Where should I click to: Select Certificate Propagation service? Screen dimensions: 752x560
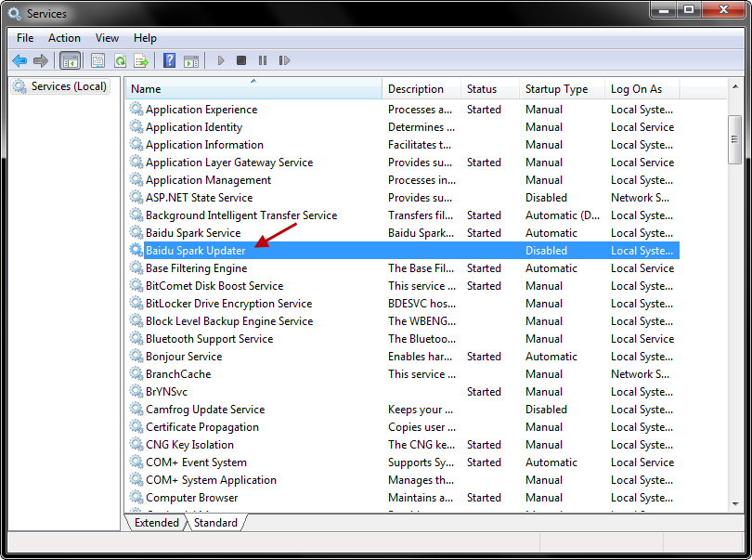pyautogui.click(x=201, y=427)
